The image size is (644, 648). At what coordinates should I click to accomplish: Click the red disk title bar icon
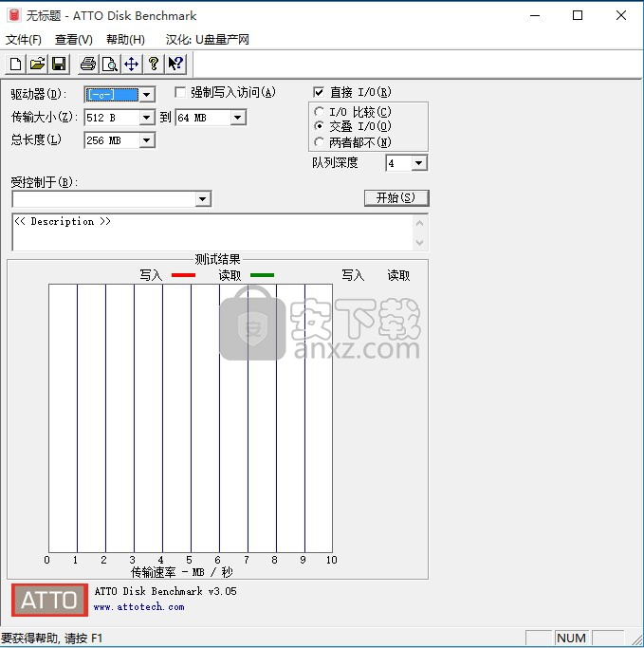(14, 15)
